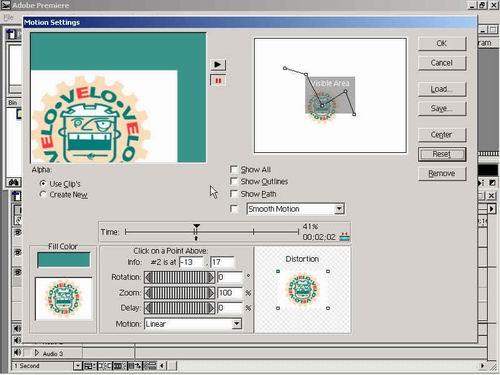Enable the Show Path checkbox
Screen dimensions: 500x375
point(234,194)
